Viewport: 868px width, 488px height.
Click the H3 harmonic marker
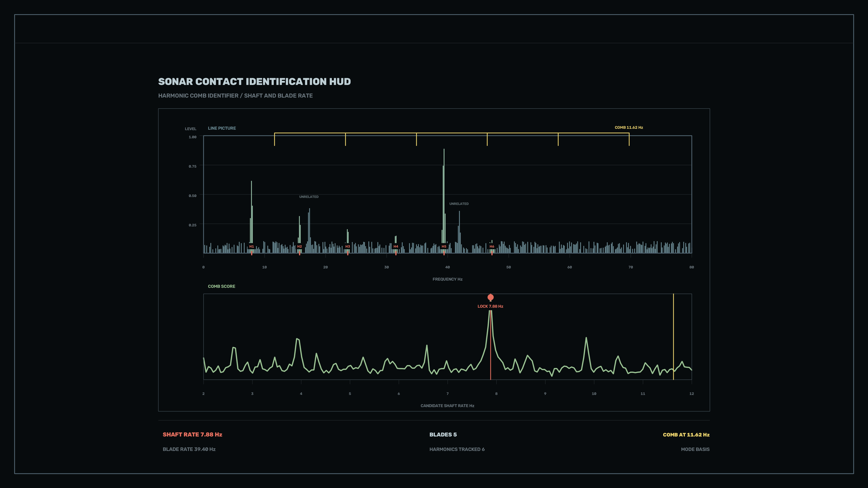click(x=348, y=246)
